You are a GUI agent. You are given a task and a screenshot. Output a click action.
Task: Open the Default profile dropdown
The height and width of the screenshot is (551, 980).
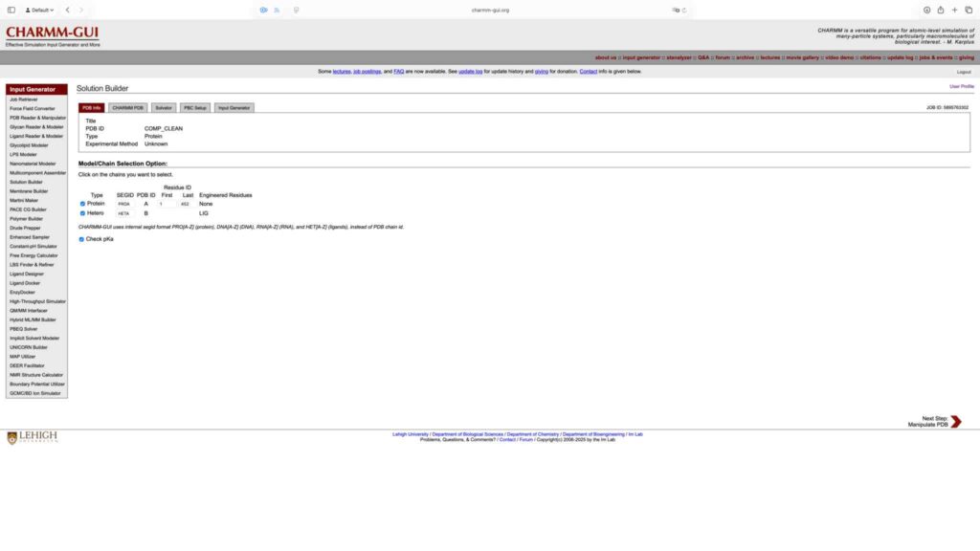pos(39,10)
